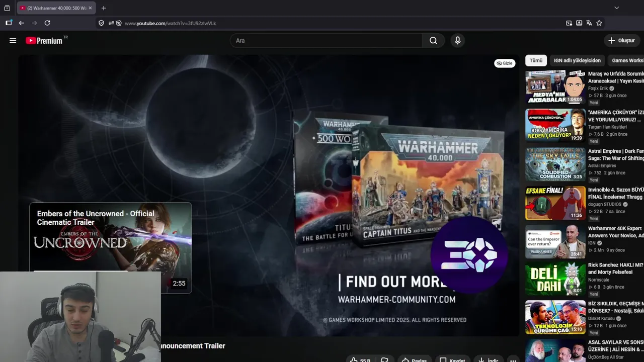This screenshot has height=362, width=644.
Task: Open Astral Empires Dark Fantasy video
Action: [616, 154]
